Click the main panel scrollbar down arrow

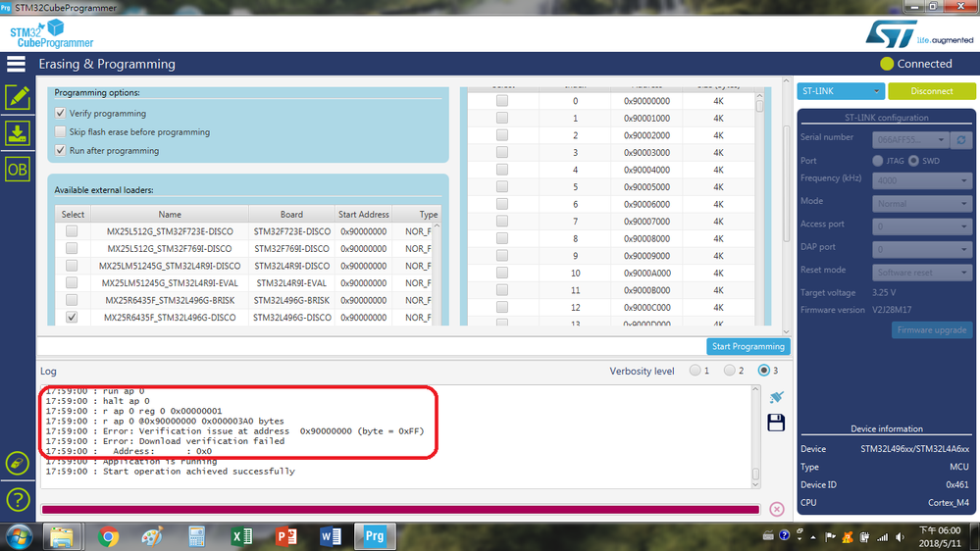(x=786, y=331)
